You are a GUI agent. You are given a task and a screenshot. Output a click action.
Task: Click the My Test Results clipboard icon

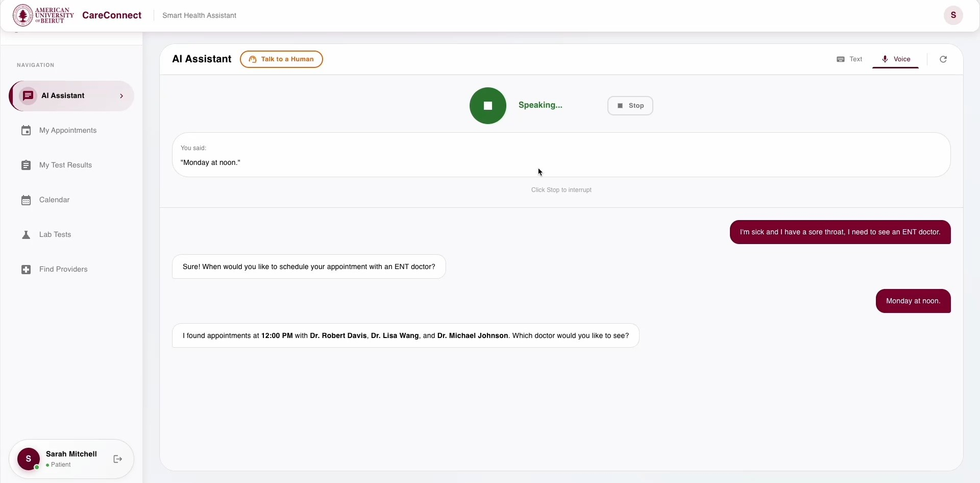(x=26, y=165)
